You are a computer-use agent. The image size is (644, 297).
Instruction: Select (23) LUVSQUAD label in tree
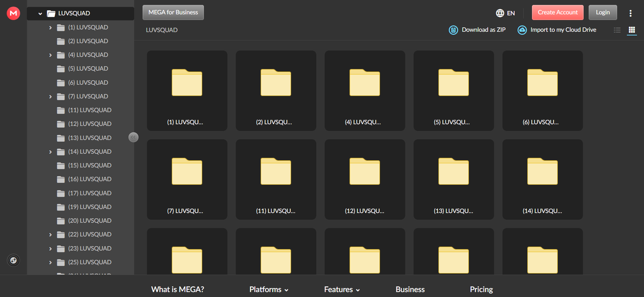click(90, 248)
